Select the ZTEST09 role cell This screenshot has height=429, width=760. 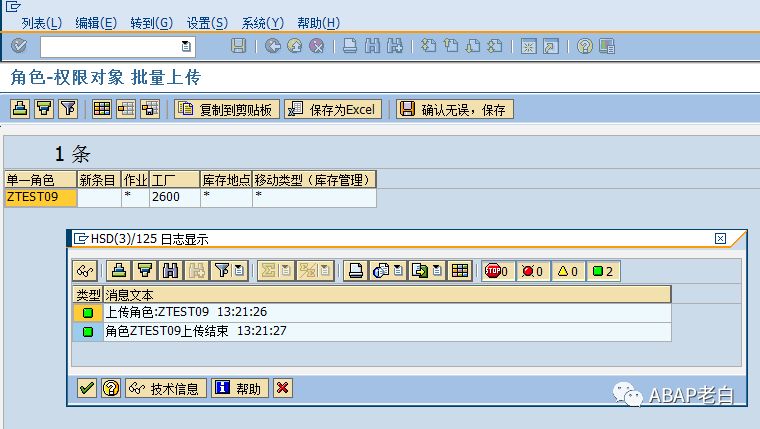(x=41, y=197)
